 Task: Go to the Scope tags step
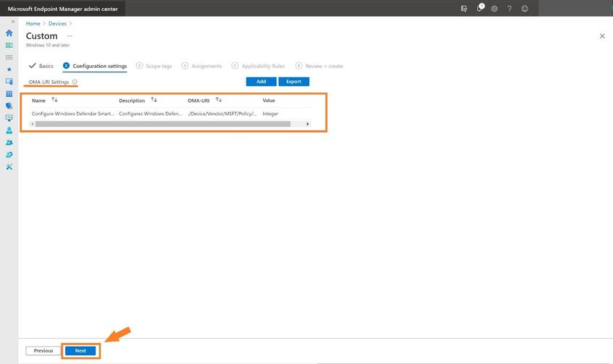154,66
